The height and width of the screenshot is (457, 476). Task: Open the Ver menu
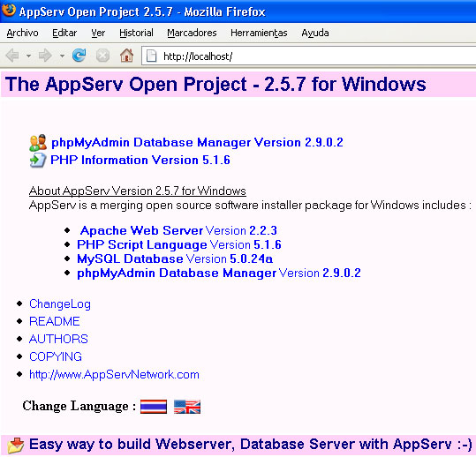click(98, 33)
